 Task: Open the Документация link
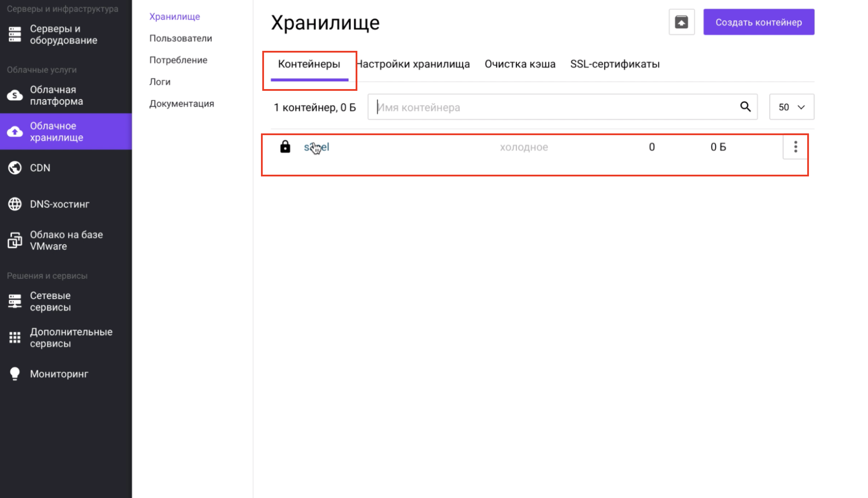tap(182, 103)
